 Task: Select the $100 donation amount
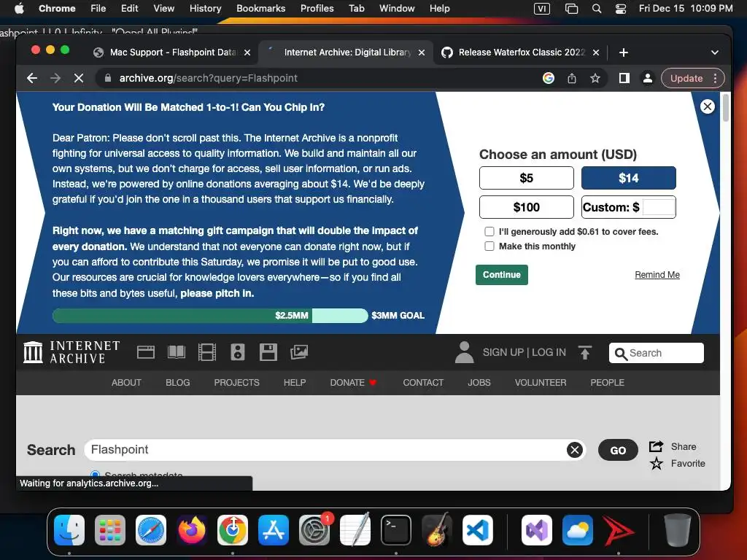click(x=527, y=207)
